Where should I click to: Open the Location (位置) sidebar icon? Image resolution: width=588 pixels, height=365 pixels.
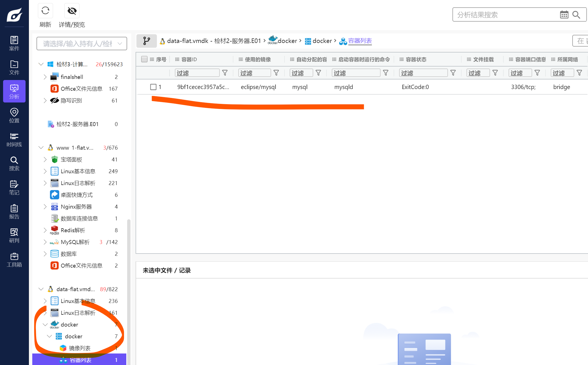[x=14, y=115]
